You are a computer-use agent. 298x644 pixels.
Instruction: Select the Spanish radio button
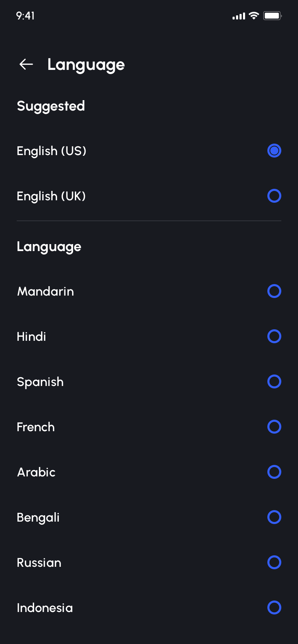274,382
